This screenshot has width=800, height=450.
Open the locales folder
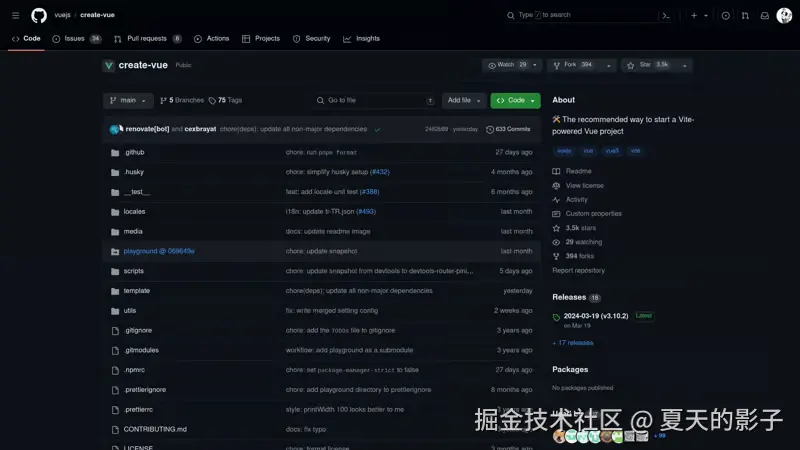pos(134,212)
